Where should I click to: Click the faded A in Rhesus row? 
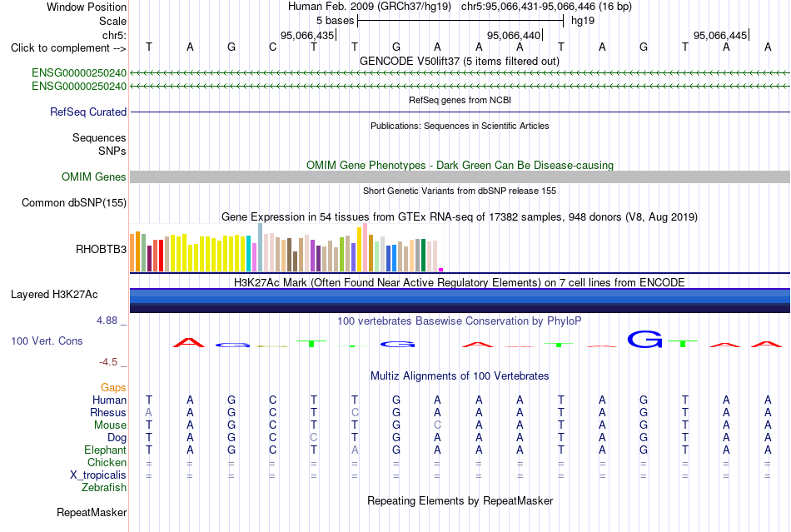[148, 412]
